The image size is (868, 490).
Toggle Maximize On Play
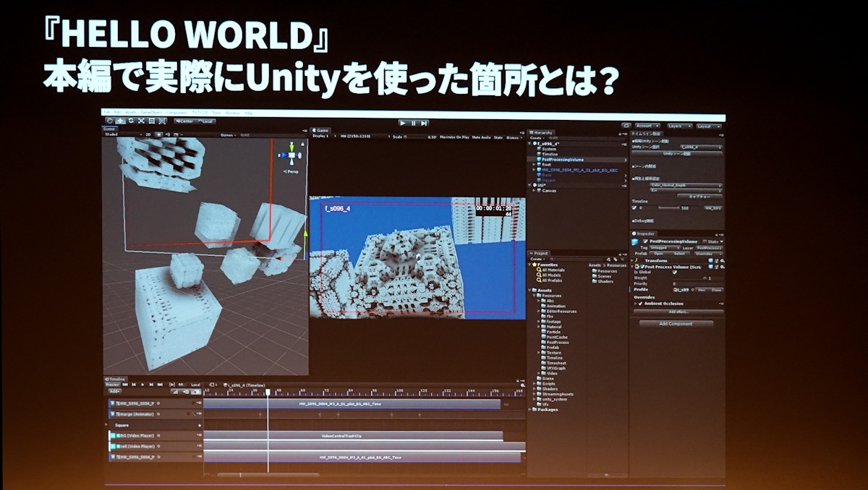tap(454, 137)
